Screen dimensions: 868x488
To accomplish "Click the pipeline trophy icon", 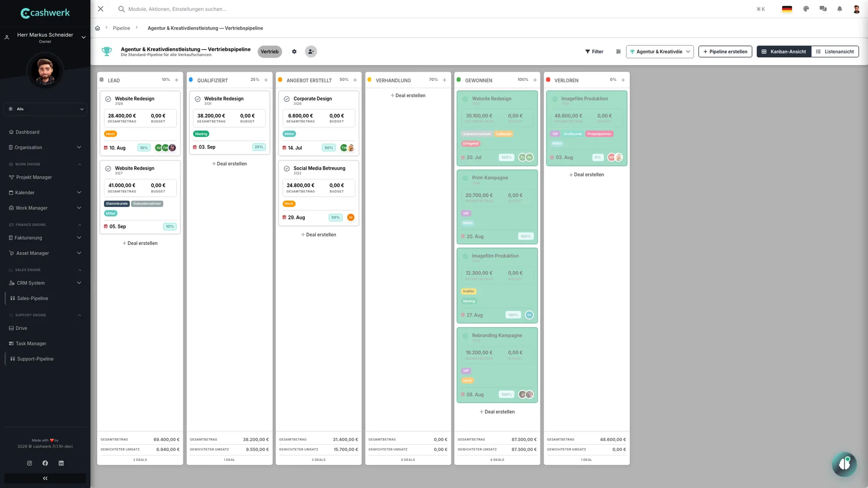I will [x=107, y=51].
